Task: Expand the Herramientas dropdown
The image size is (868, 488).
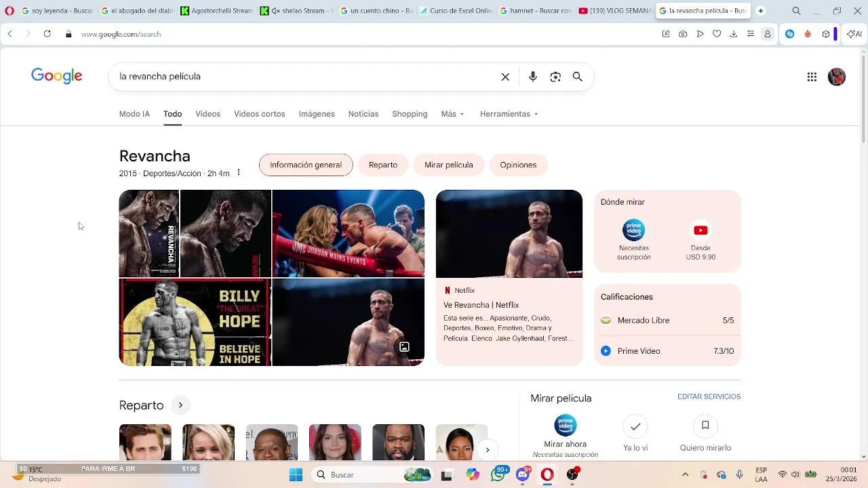Action: coord(509,114)
